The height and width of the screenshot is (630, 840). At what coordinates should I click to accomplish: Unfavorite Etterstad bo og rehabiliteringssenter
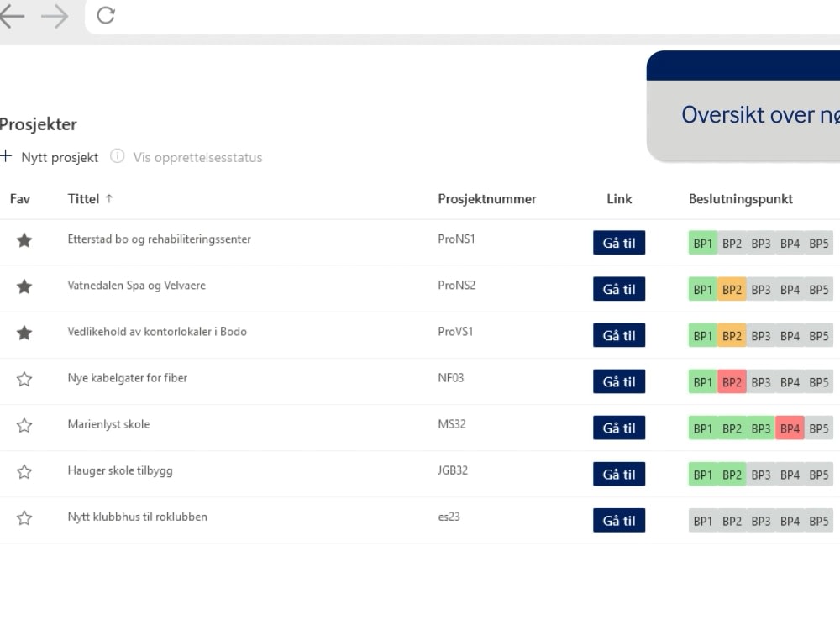tap(24, 241)
